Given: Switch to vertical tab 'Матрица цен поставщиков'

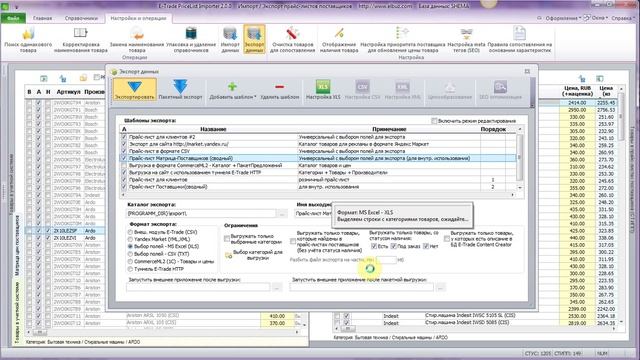Looking at the screenshot, I should point(18,245).
